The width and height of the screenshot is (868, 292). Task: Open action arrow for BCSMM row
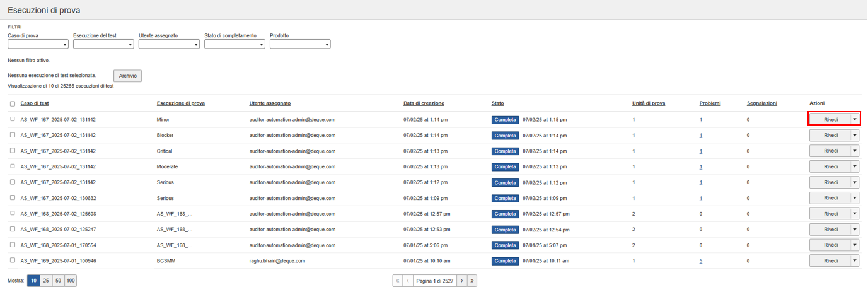[855, 261]
